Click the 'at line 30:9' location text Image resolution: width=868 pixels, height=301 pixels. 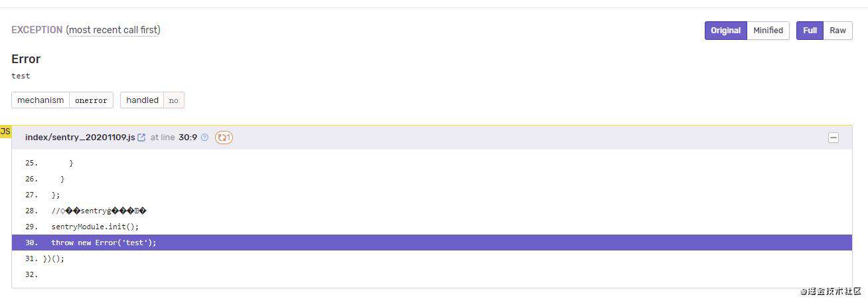[x=173, y=138]
